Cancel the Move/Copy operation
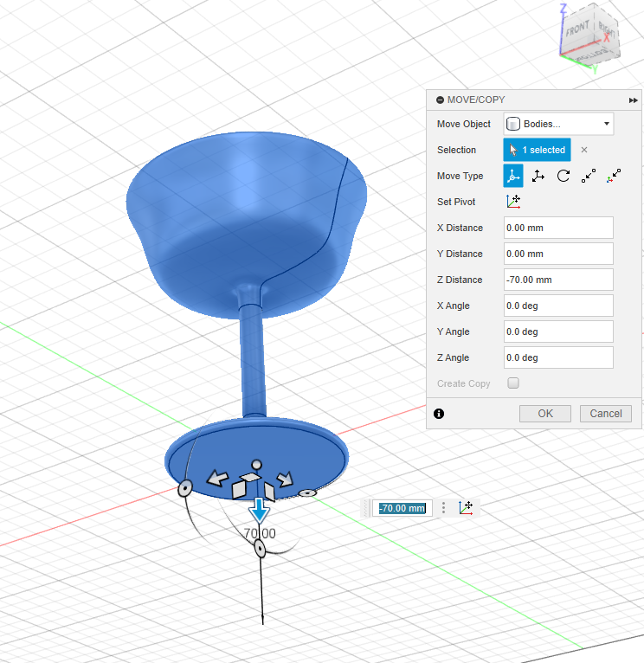Screen dimensions: 644x663 click(606, 414)
